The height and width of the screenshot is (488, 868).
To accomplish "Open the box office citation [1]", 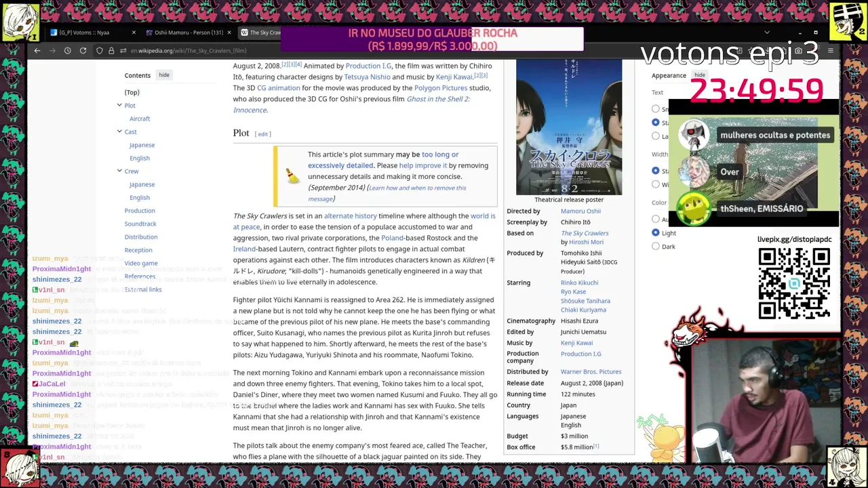I will [596, 446].
